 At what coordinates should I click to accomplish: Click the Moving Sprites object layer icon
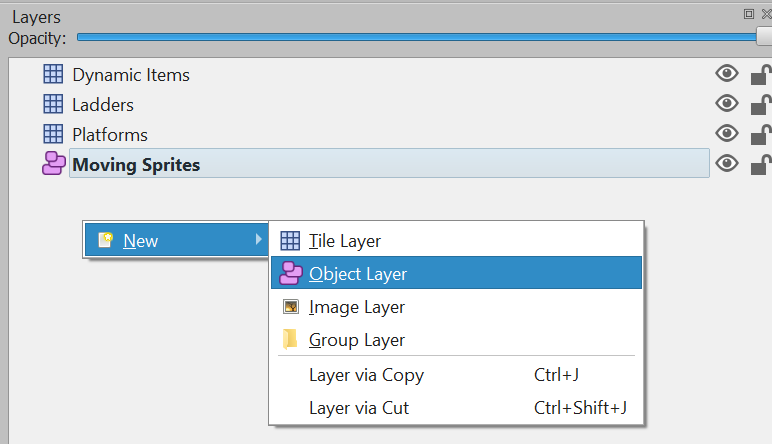point(54,163)
